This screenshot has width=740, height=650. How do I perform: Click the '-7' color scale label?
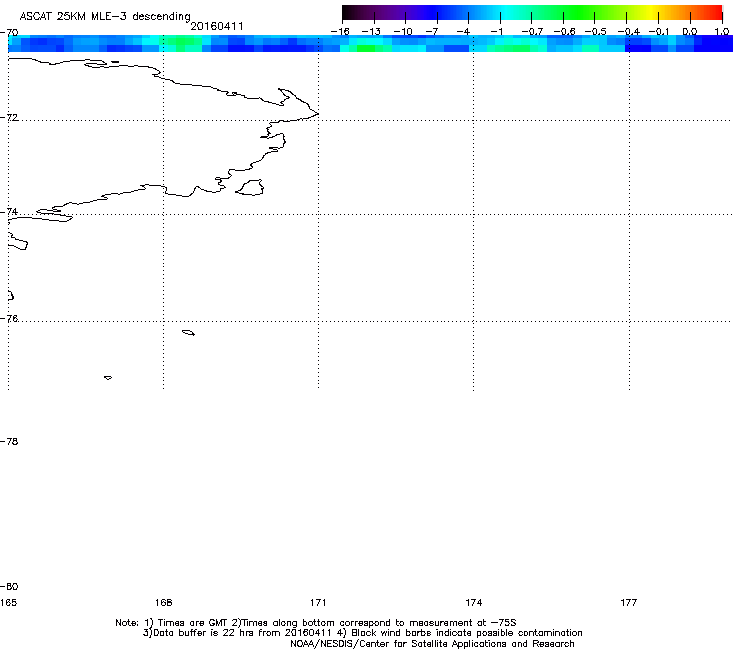(x=432, y=32)
